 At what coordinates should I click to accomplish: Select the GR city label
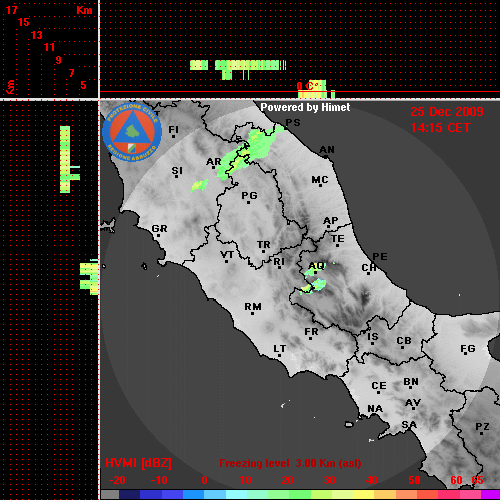(159, 229)
